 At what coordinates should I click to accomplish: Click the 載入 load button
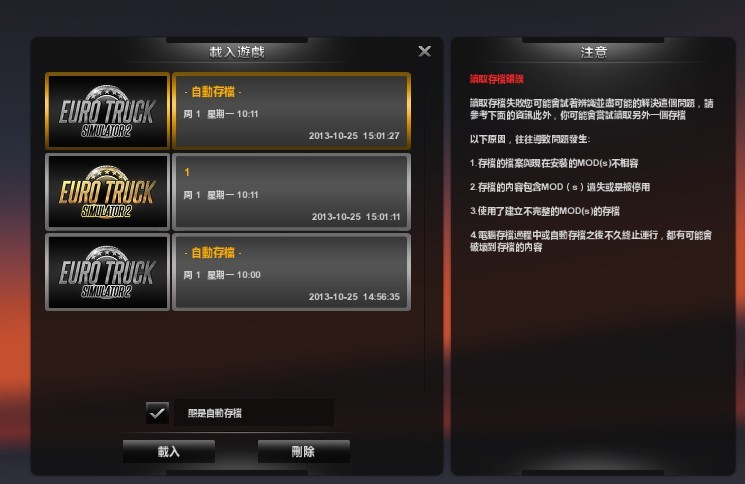(x=169, y=451)
